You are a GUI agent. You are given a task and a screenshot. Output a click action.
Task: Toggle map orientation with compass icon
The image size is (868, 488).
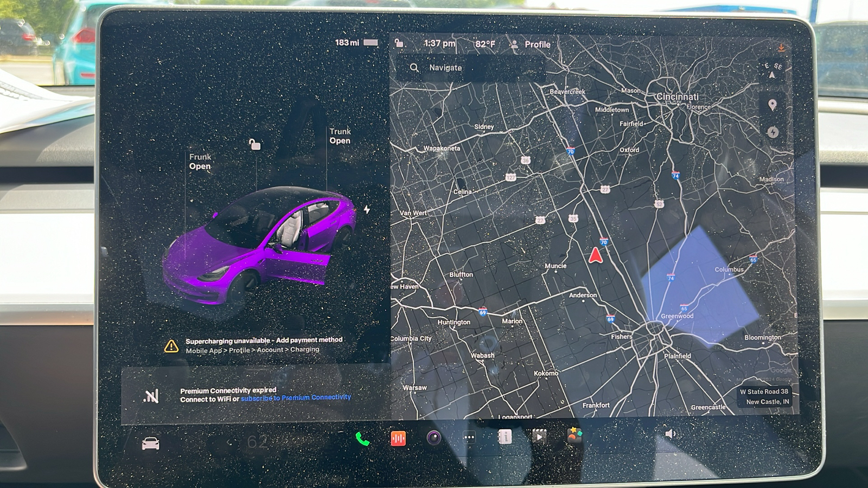(773, 70)
